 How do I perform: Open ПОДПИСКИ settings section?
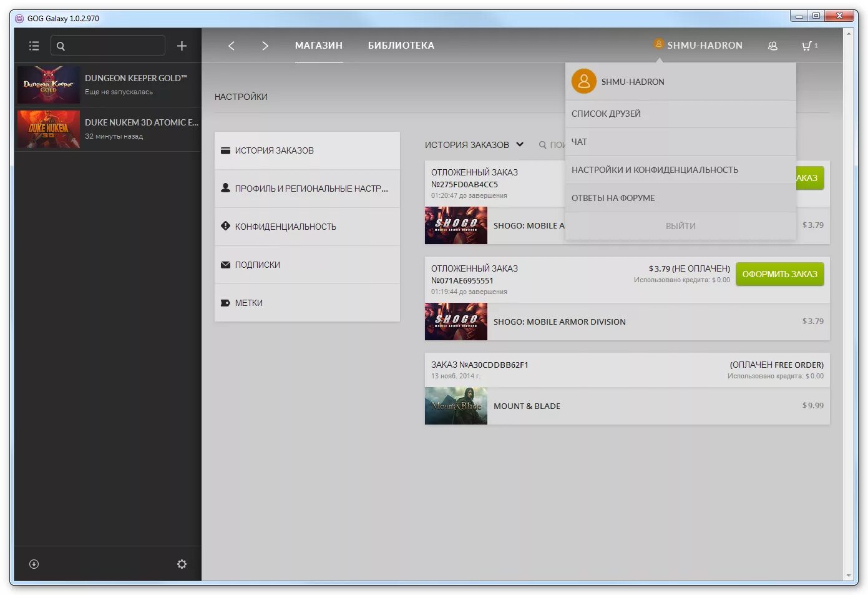307,265
